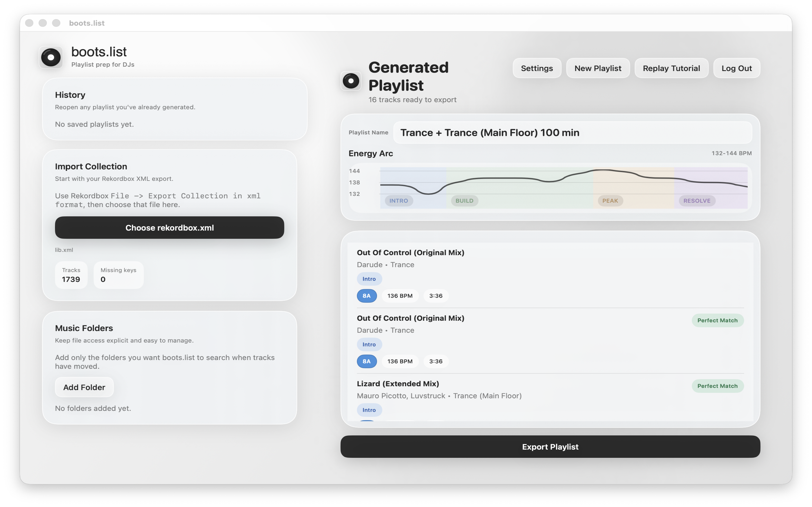Open Settings
The height and width of the screenshot is (507, 812).
pyautogui.click(x=537, y=68)
